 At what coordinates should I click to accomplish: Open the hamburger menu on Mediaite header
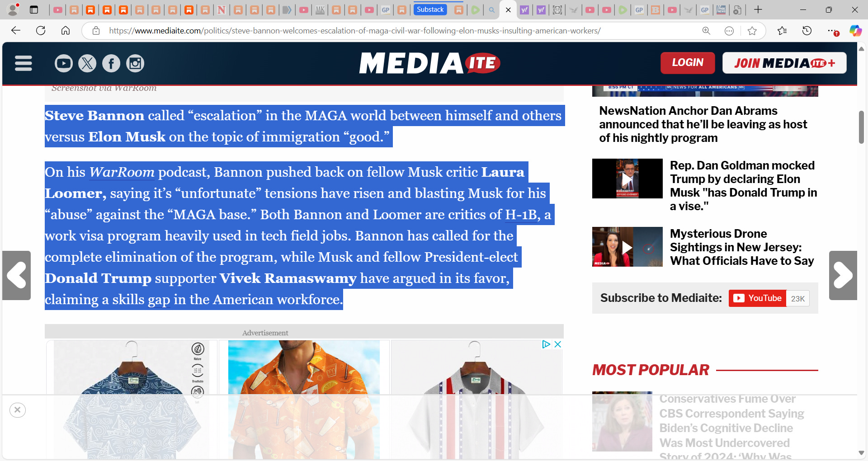tap(24, 63)
